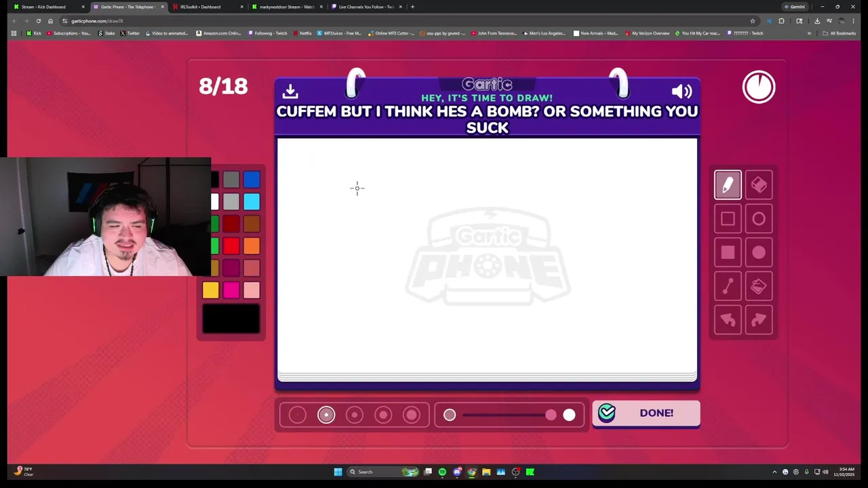The image size is (868, 488).
Task: Pick the dark red color swatch
Action: pyautogui.click(x=231, y=224)
